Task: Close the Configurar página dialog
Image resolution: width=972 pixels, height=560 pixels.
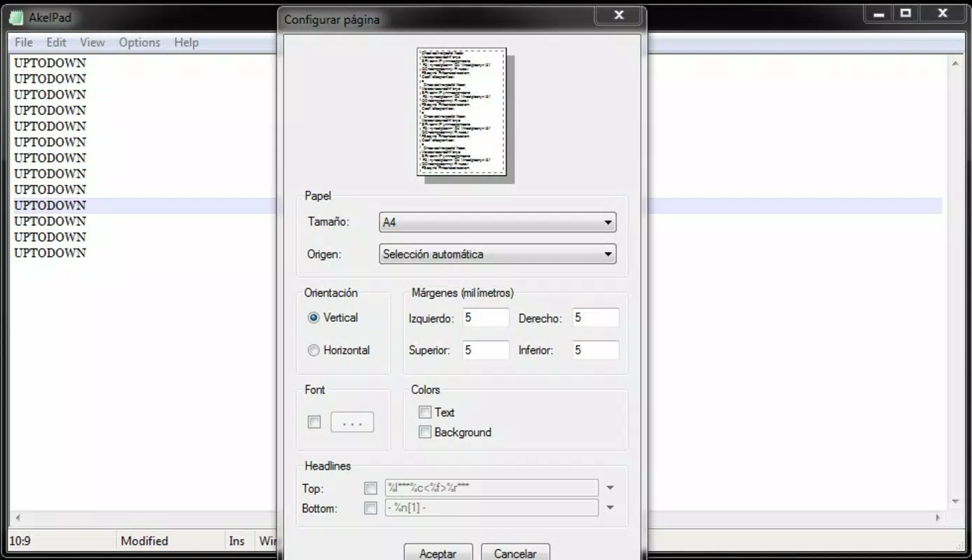Action: 619,15
